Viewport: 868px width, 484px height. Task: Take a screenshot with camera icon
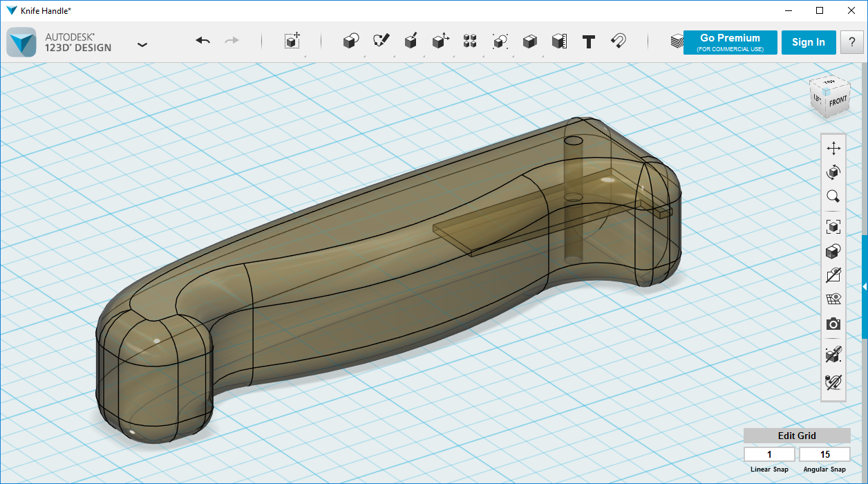pos(833,324)
